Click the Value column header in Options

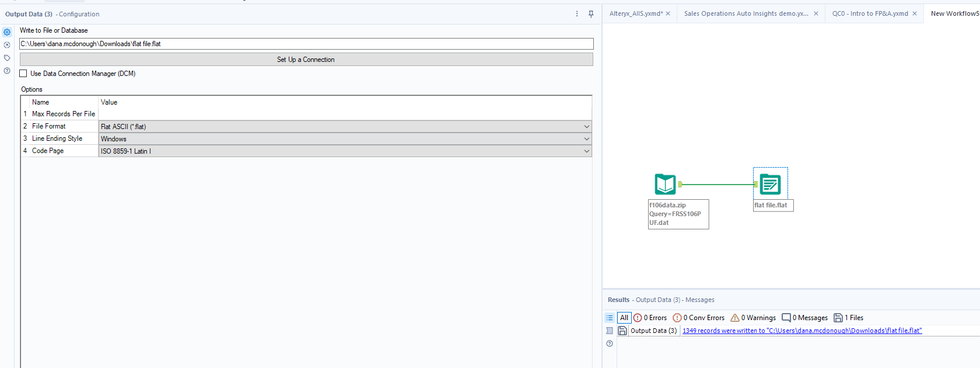(x=109, y=102)
